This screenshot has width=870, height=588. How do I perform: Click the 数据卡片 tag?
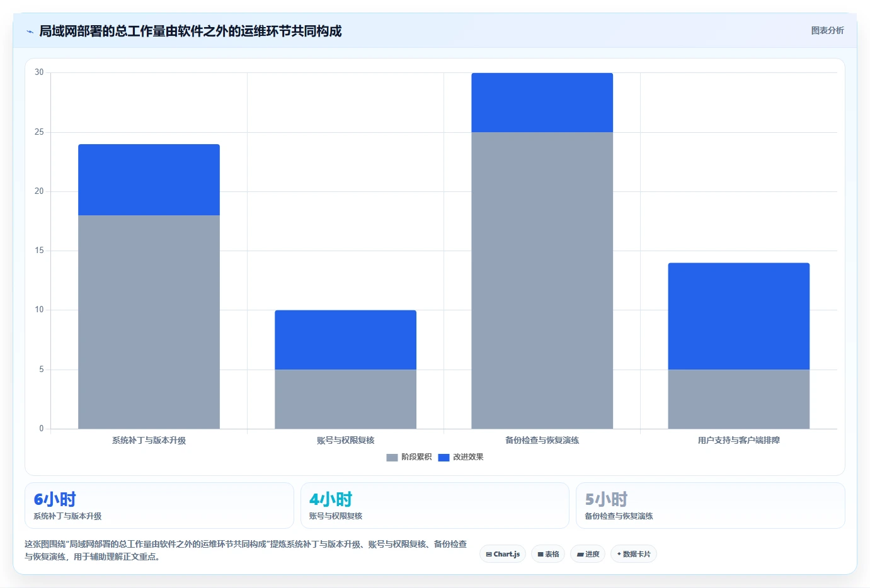tap(634, 554)
